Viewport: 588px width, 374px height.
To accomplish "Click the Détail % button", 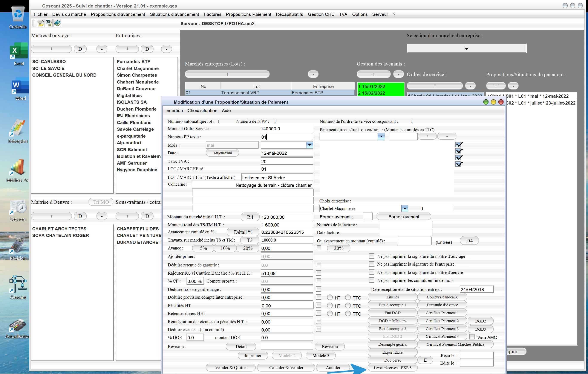I will 243,232.
